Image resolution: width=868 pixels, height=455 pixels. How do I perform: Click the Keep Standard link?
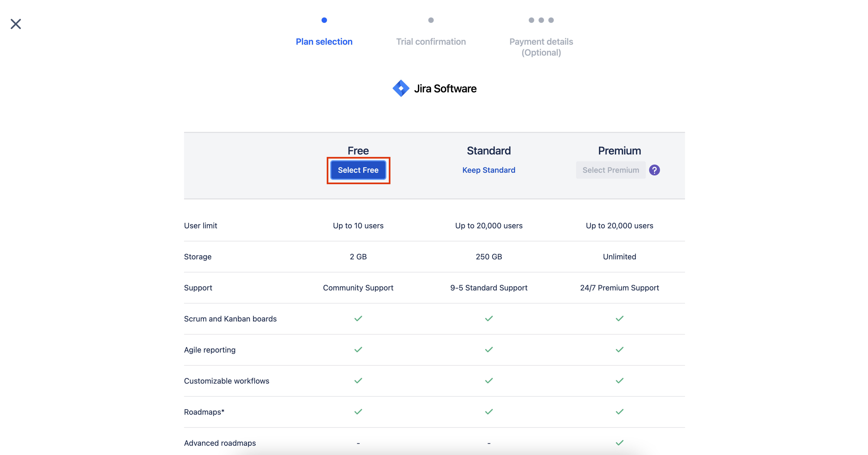click(489, 170)
